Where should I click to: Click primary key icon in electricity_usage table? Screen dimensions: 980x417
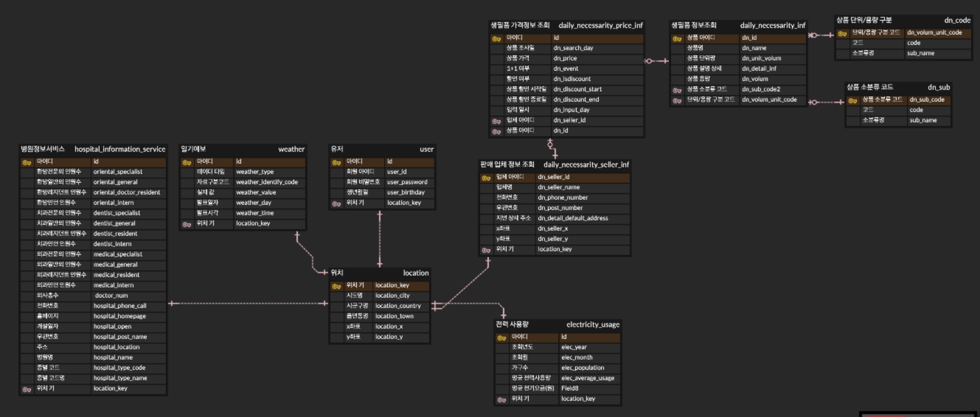coord(501,338)
